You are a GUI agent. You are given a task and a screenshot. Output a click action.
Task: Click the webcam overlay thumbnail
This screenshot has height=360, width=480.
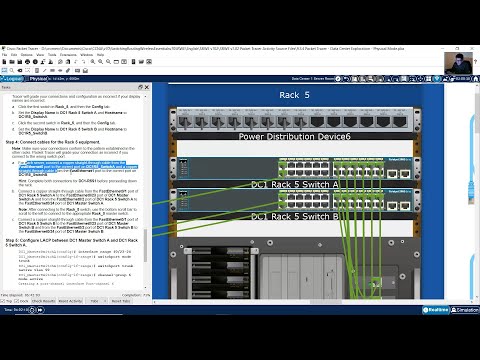[458, 63]
